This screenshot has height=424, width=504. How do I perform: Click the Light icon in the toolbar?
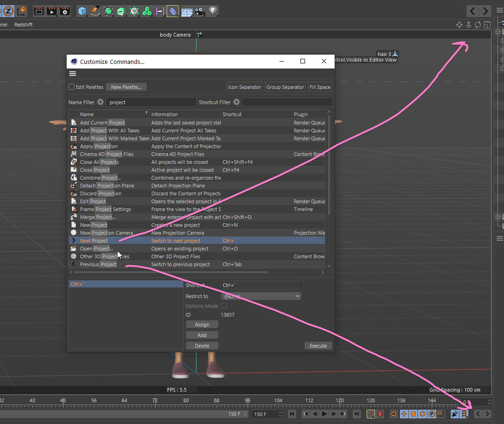212,11
